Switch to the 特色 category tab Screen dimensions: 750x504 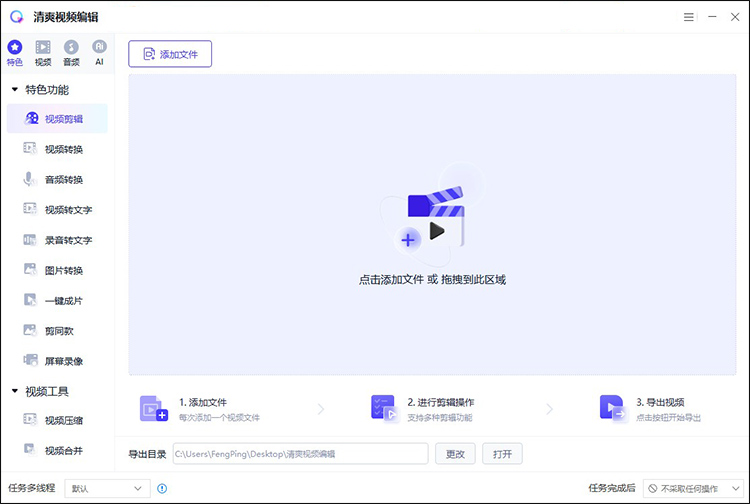[15, 53]
